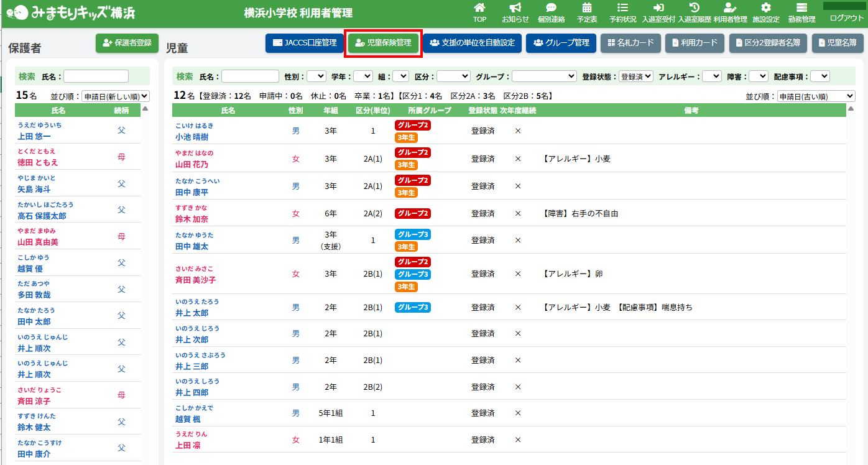Open the グループ filter dropdown
The width and height of the screenshot is (868, 465).
(544, 76)
